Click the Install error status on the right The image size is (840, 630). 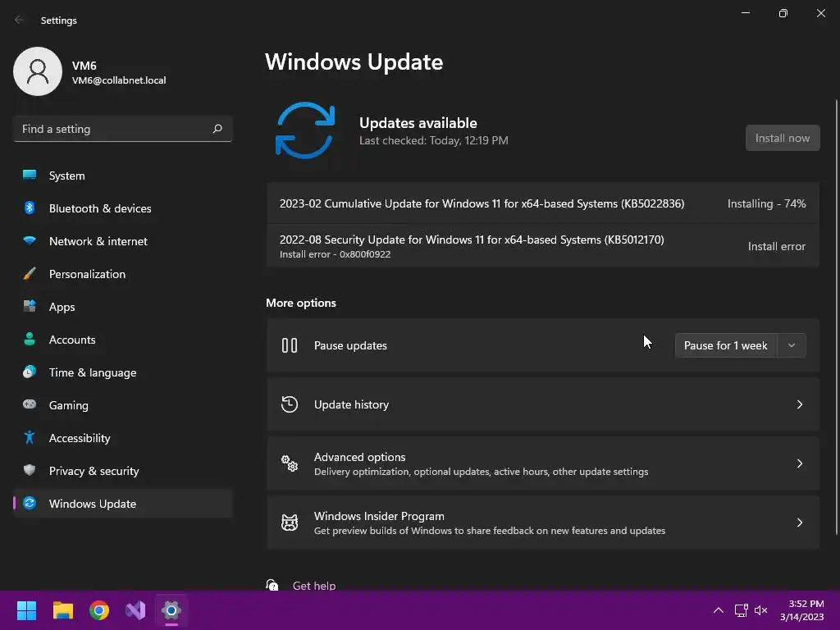pos(777,246)
